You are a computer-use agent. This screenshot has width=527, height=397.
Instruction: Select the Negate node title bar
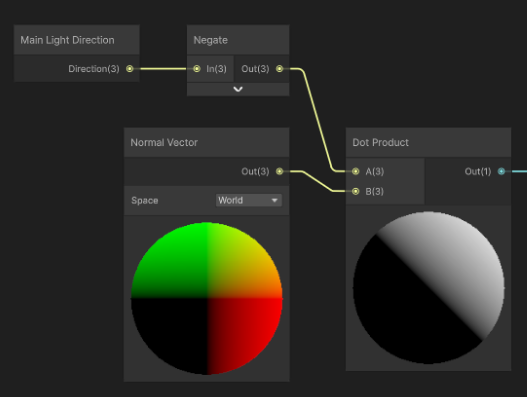tap(238, 40)
